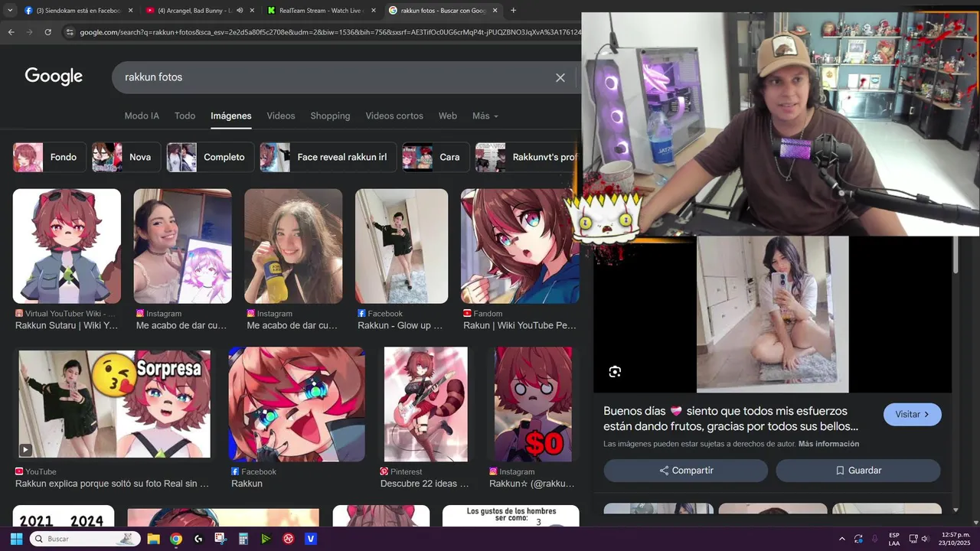Click 'Rakkun explica porque soltó su foto' title

112,484
